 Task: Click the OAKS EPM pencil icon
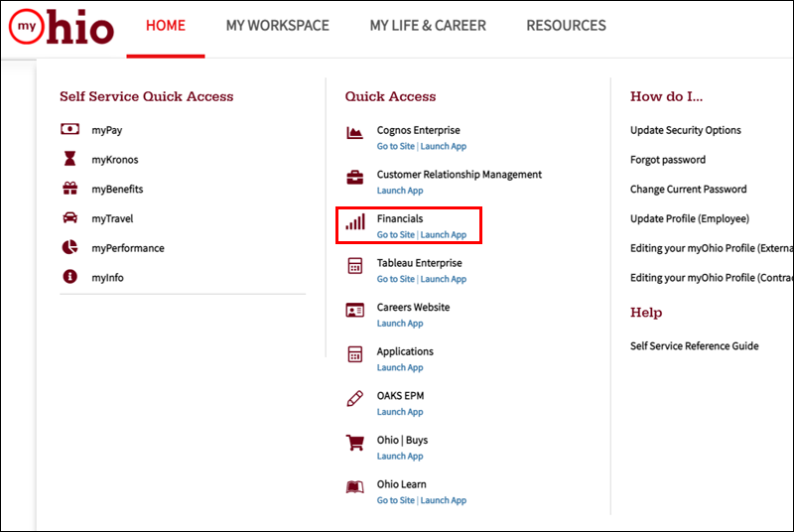click(x=354, y=398)
